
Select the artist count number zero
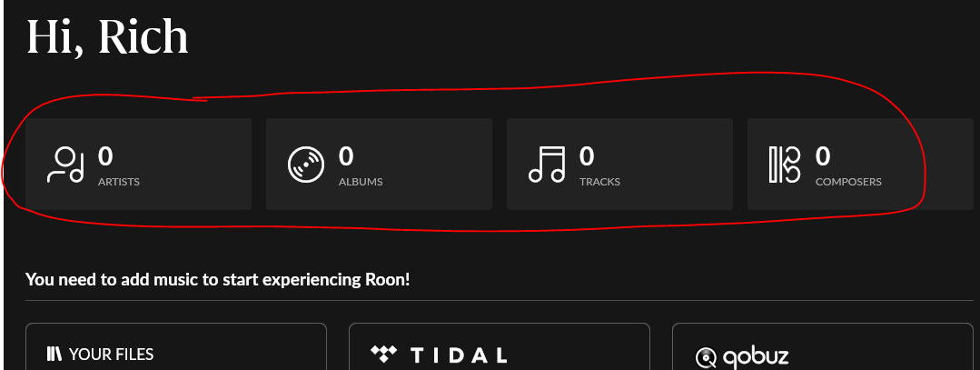[105, 155]
